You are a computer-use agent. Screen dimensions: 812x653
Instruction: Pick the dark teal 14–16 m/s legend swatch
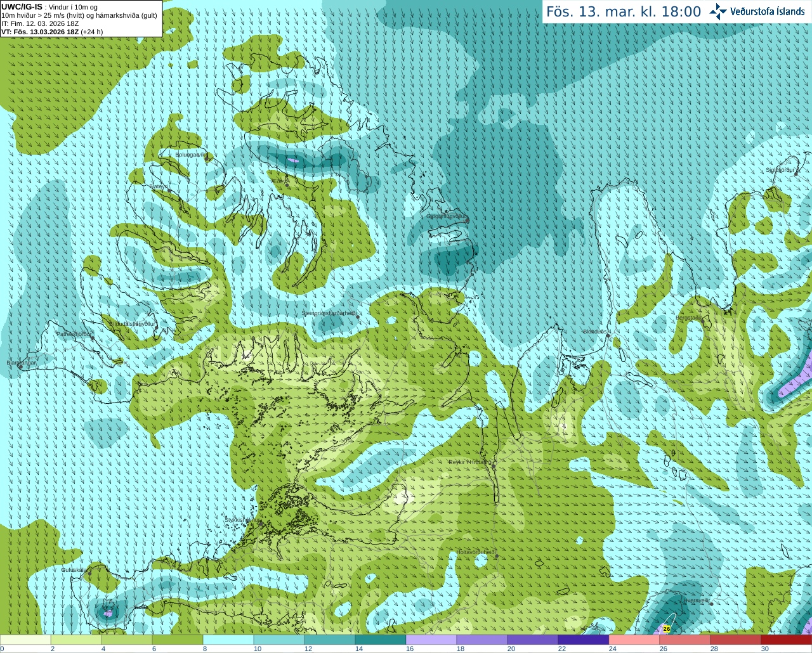click(381, 640)
